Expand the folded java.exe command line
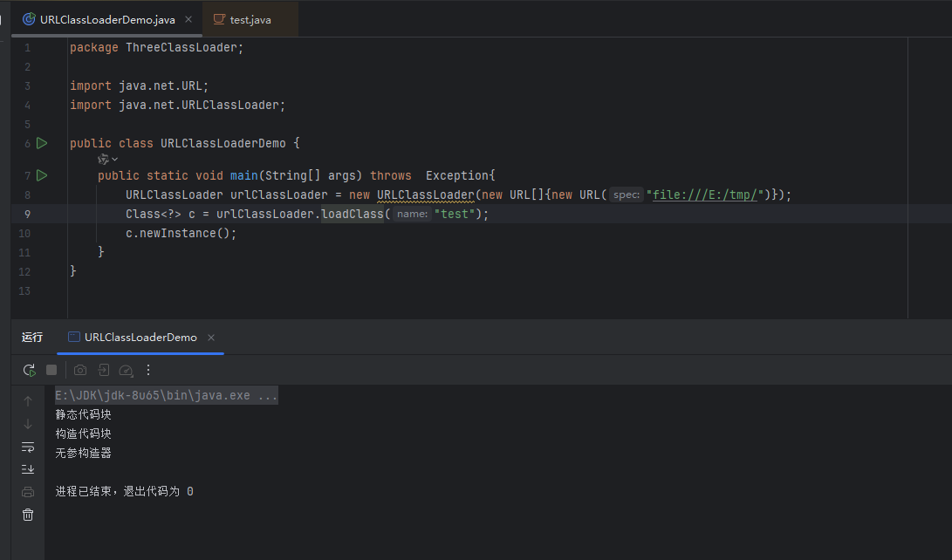 (x=166, y=396)
